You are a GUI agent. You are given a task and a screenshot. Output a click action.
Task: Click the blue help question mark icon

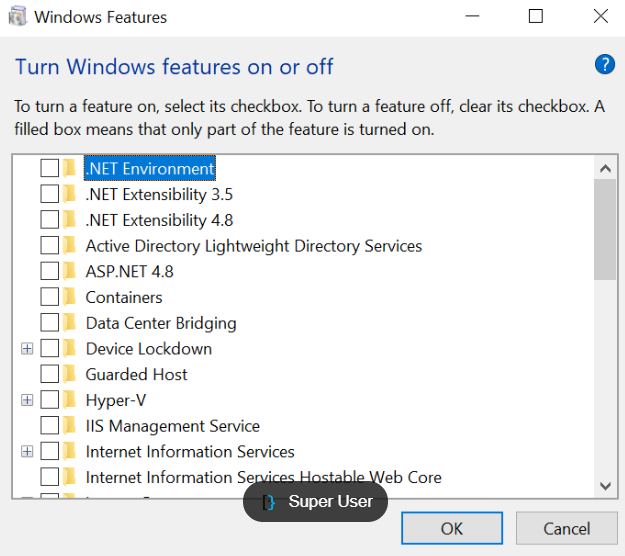pyautogui.click(x=604, y=65)
